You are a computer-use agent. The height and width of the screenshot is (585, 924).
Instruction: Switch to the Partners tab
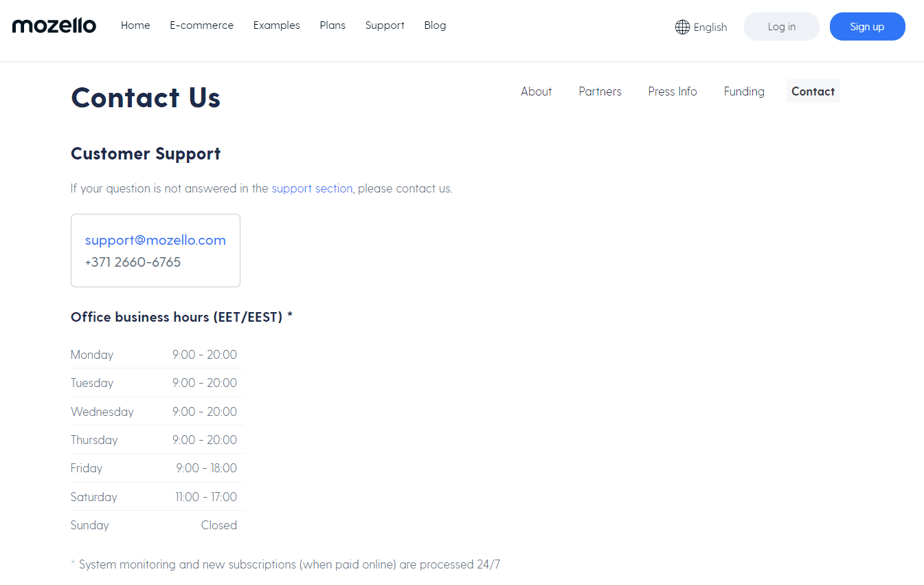(600, 91)
